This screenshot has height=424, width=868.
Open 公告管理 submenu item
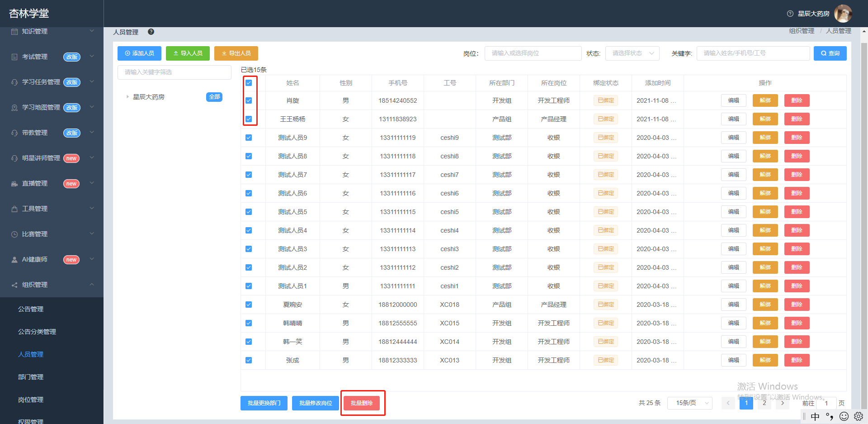pyautogui.click(x=31, y=309)
